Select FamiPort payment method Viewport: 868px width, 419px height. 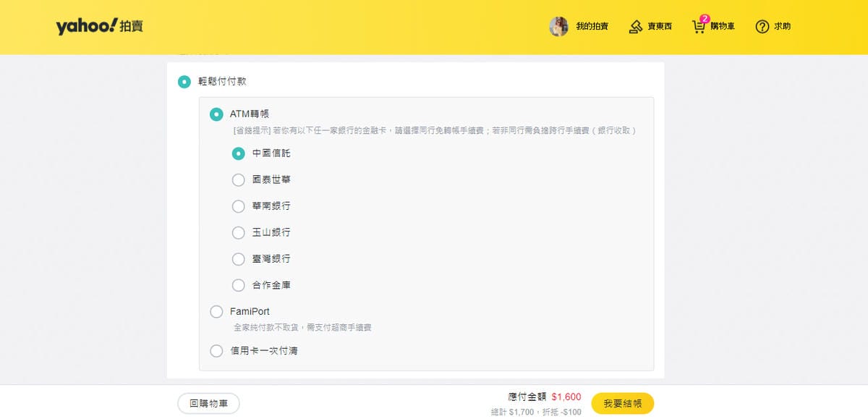coord(216,312)
